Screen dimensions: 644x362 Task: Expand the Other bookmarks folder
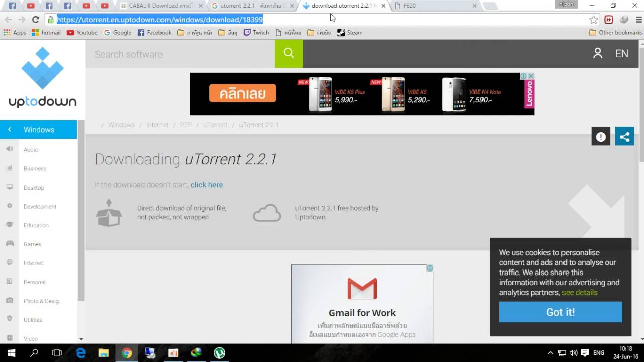[616, 32]
